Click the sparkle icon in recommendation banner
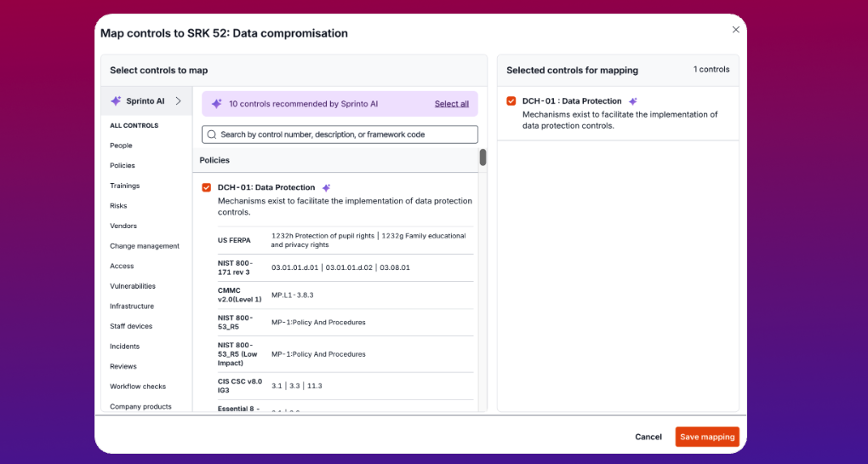868x464 pixels. 216,104
